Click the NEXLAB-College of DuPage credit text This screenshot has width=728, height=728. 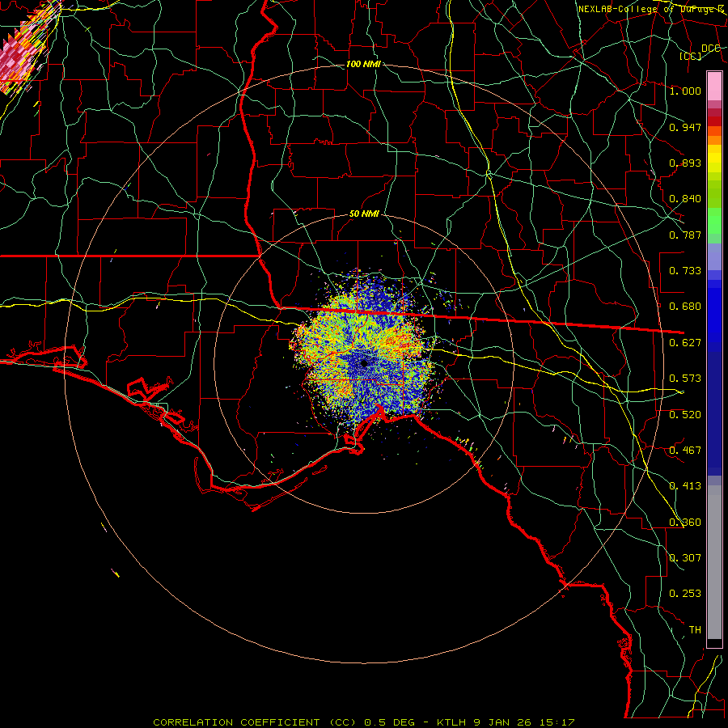click(651, 9)
